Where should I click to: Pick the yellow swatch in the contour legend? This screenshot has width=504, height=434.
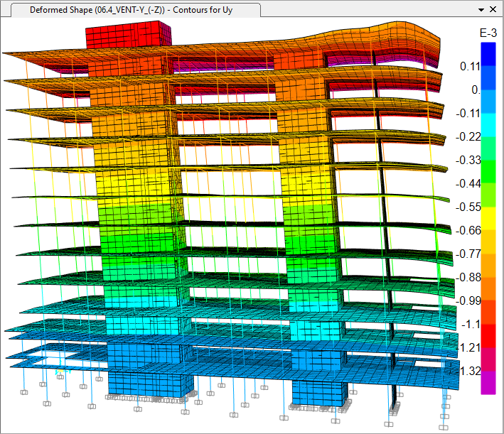pos(488,218)
